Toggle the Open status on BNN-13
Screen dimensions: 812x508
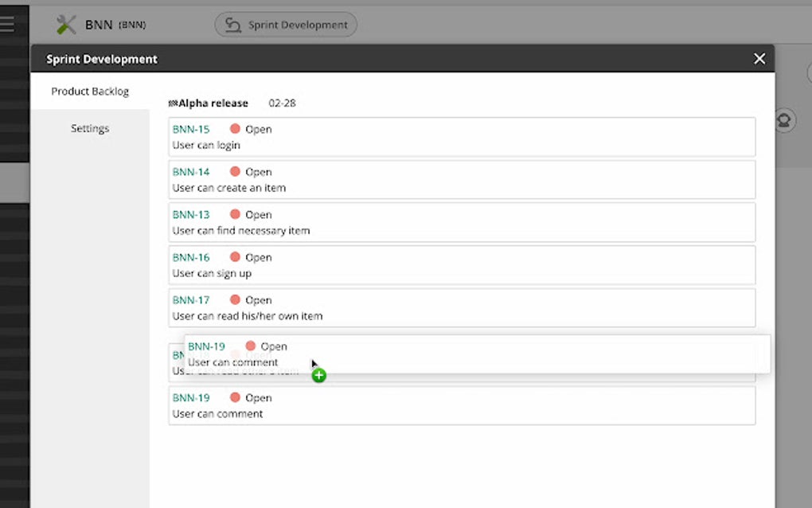258,213
